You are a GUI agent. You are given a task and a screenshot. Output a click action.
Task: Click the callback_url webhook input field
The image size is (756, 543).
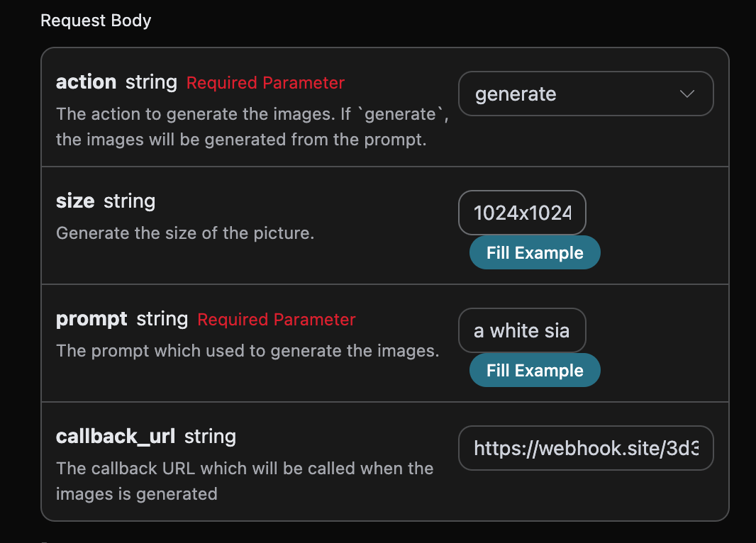586,448
